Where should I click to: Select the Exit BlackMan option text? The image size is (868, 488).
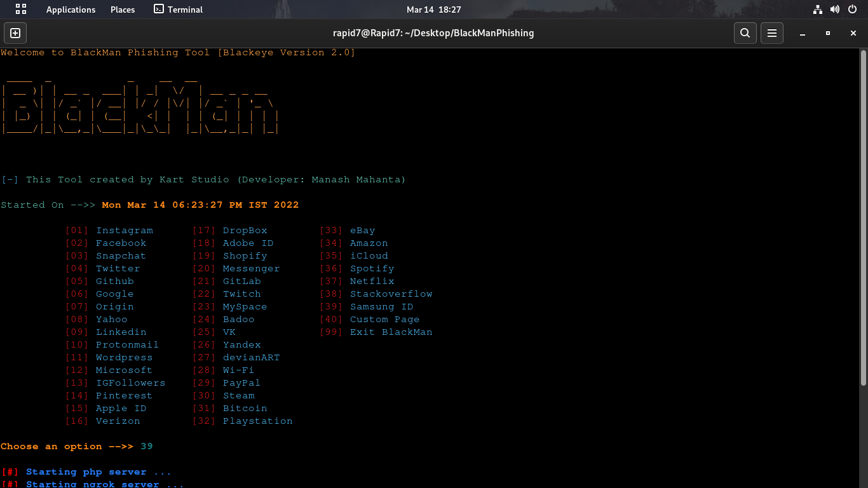[391, 332]
